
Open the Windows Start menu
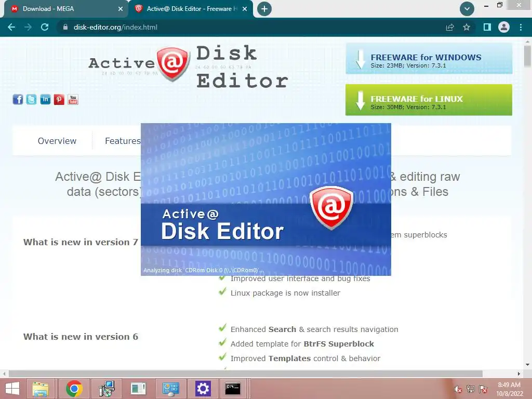point(12,389)
